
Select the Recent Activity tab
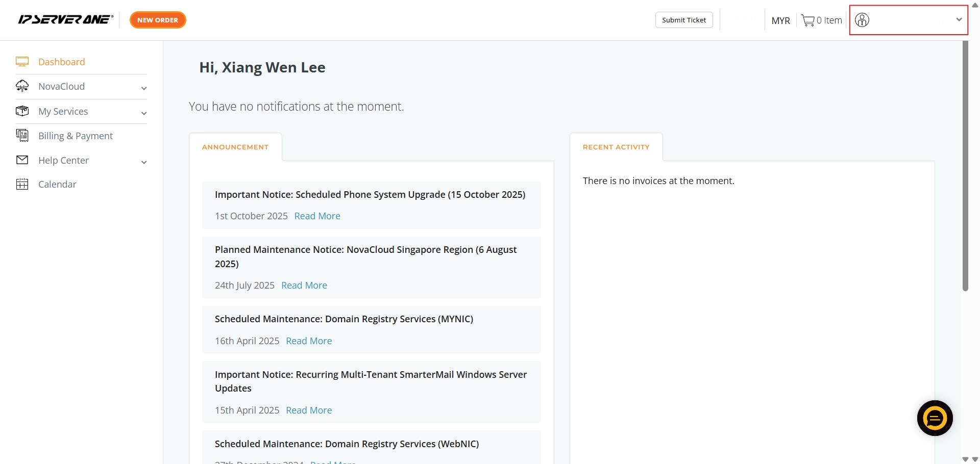[616, 147]
